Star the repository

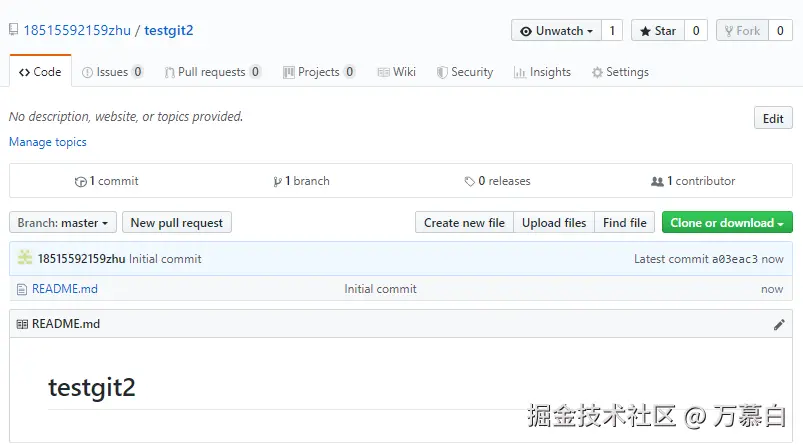(x=658, y=31)
